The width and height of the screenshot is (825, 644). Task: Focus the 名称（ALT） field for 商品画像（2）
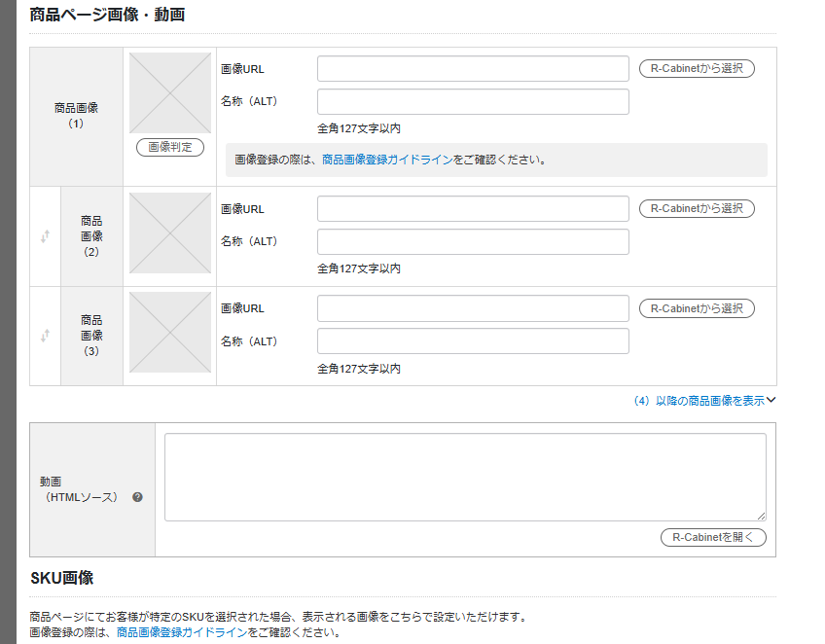473,242
